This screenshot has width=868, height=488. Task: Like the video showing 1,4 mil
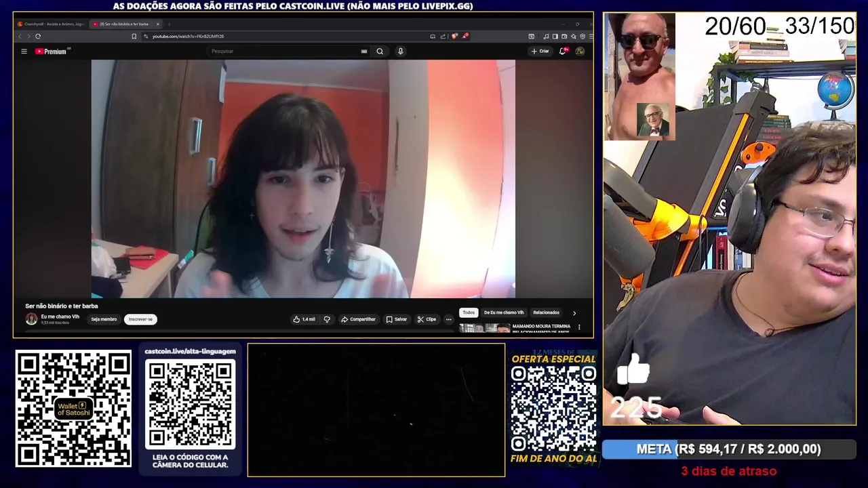(304, 319)
